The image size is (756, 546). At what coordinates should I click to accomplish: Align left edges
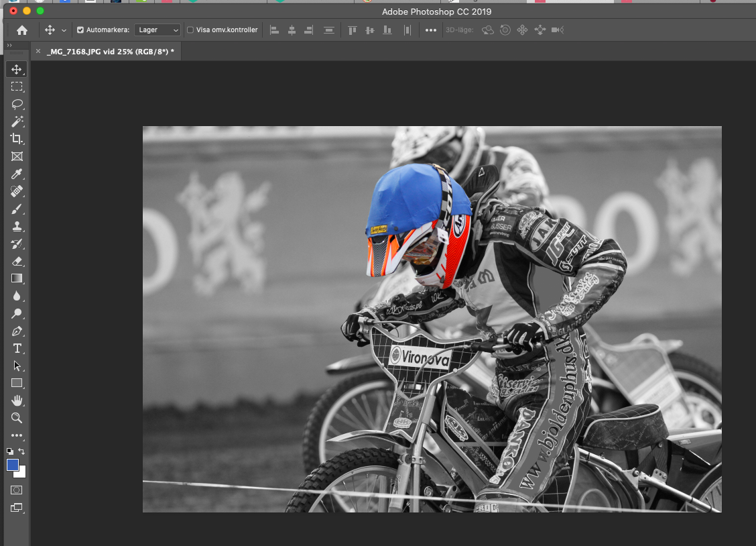pyautogui.click(x=274, y=30)
